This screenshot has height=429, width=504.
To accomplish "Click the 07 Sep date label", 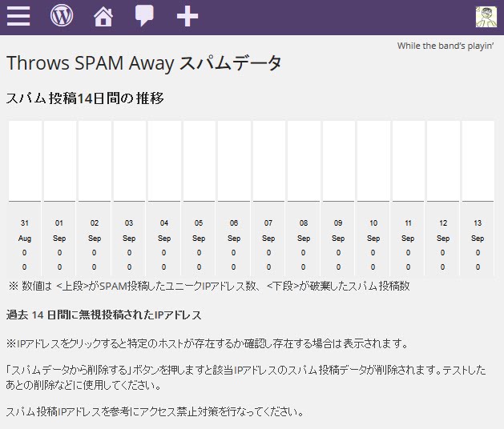I will click(x=268, y=231).
